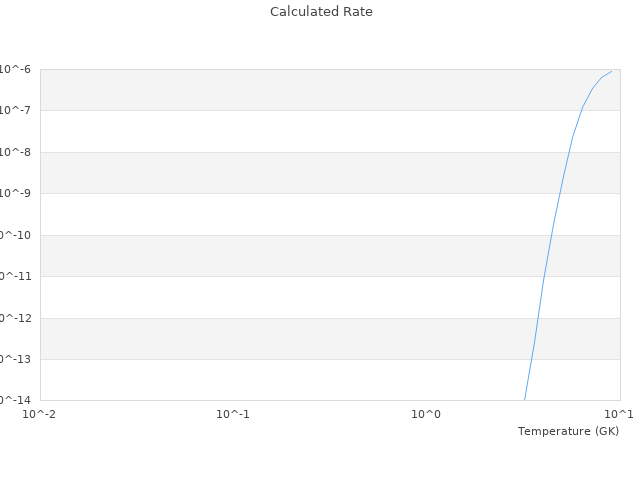The image size is (640, 480).
Task: Click the 10^-6 y-axis tick label
Action: pos(16,69)
